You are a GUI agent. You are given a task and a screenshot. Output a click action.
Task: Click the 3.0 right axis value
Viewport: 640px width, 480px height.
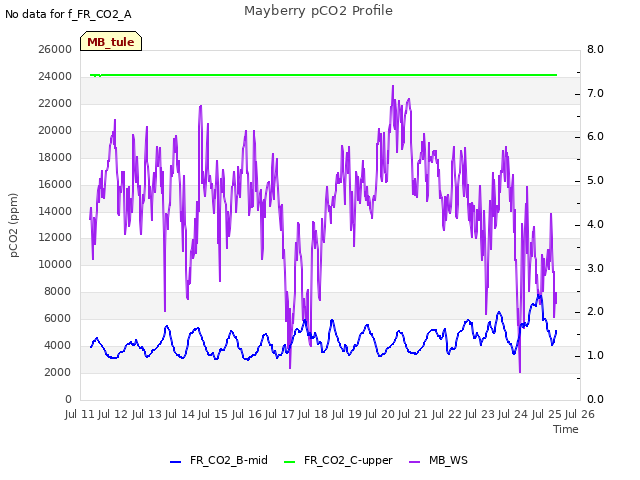595,269
